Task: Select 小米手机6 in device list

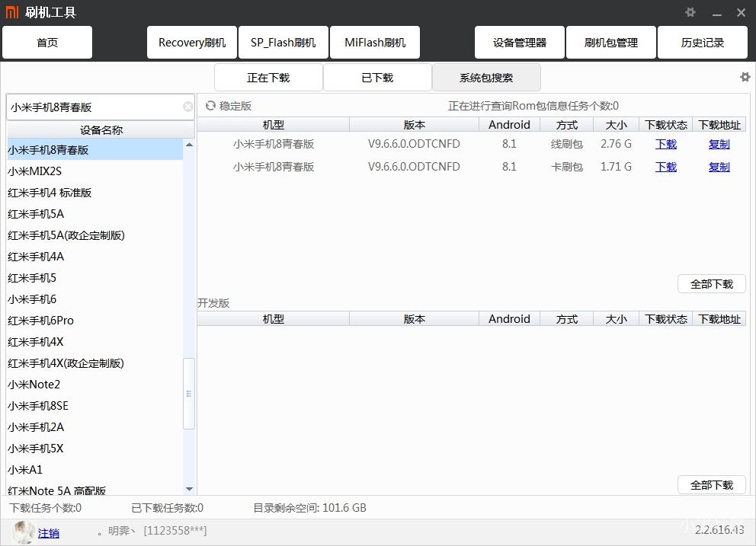Action: (95, 299)
